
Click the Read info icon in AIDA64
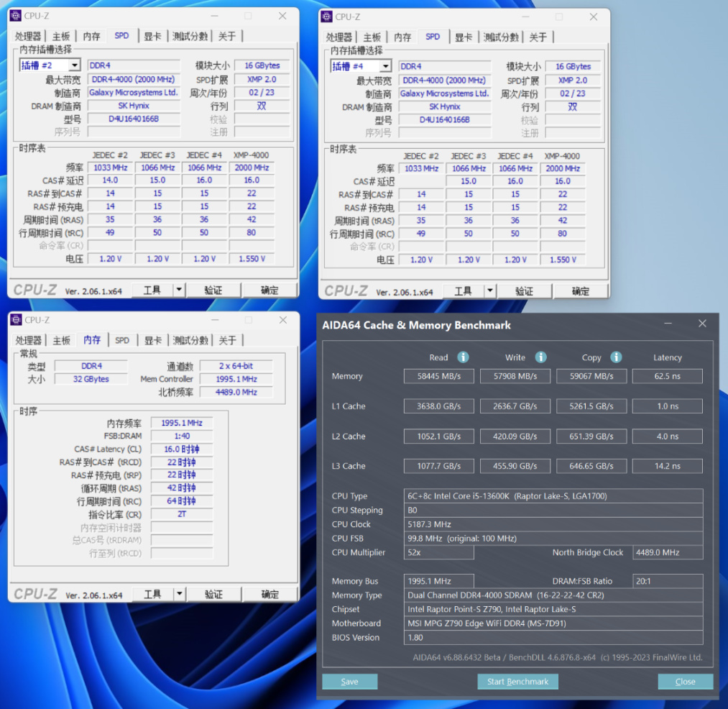tap(463, 357)
